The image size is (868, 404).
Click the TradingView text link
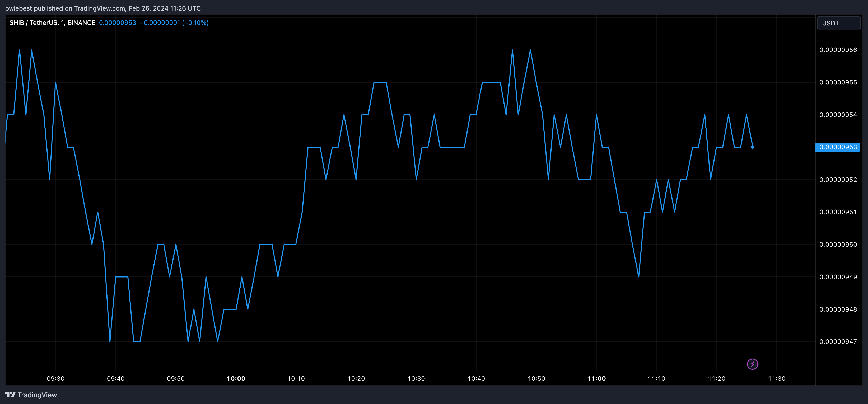(37, 395)
